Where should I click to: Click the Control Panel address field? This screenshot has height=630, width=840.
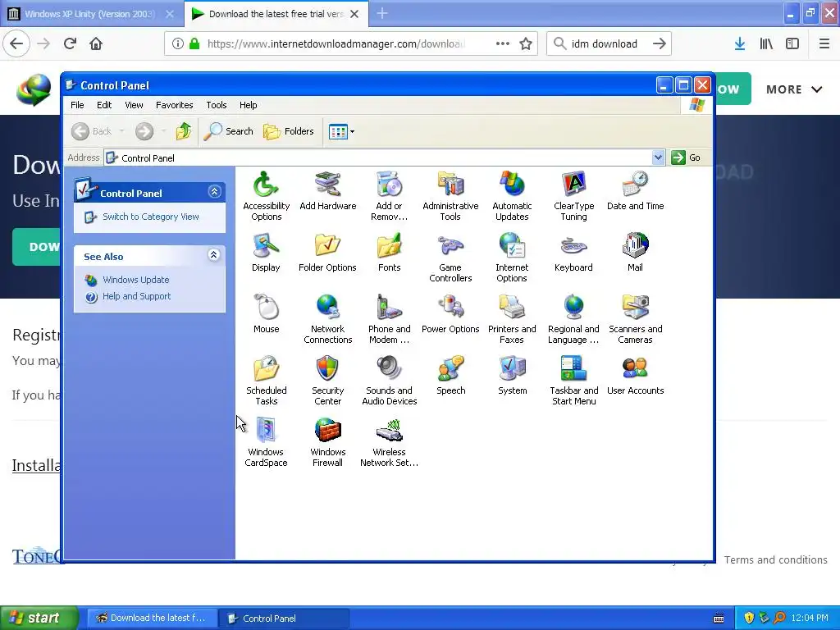pos(384,157)
